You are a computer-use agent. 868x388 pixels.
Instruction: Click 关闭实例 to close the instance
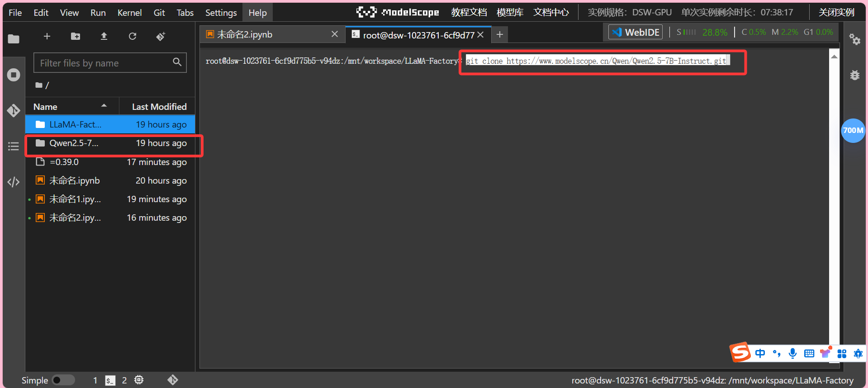(x=836, y=12)
